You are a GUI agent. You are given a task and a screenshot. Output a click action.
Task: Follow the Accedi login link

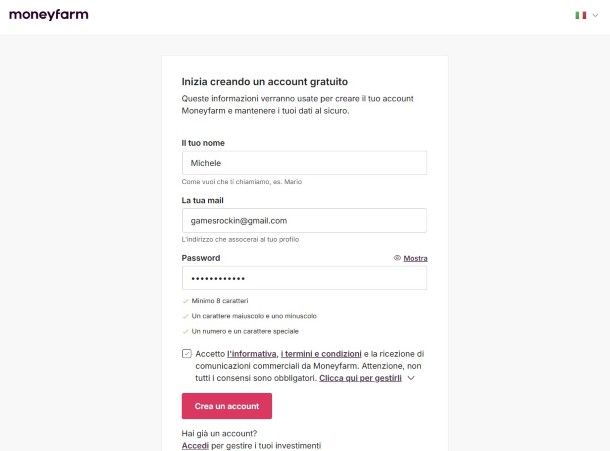pyautogui.click(x=194, y=445)
